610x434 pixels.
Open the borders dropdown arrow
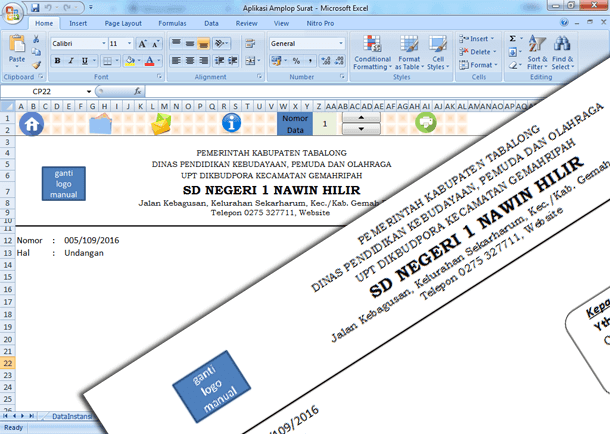pyautogui.click(x=116, y=61)
